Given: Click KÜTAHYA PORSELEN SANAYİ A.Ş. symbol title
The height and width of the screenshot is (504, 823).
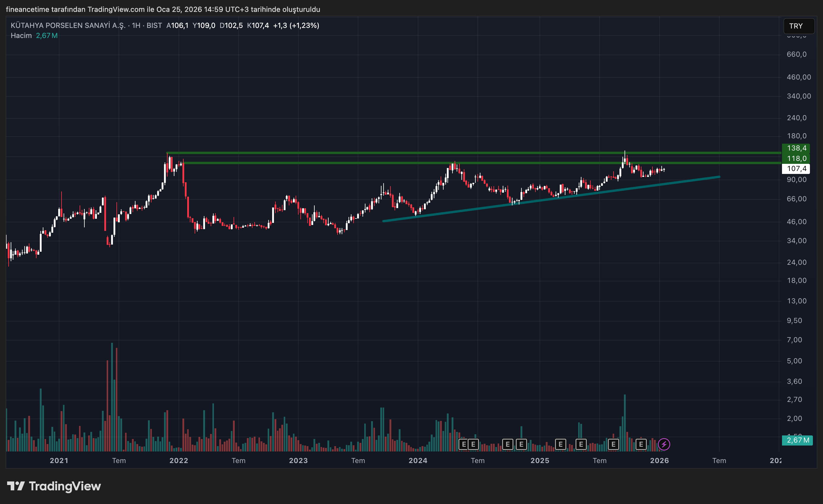Looking at the screenshot, I should coord(68,25).
